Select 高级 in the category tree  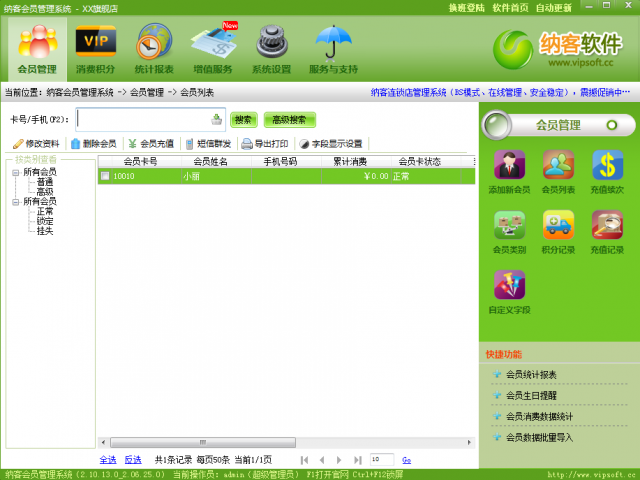pyautogui.click(x=45, y=192)
